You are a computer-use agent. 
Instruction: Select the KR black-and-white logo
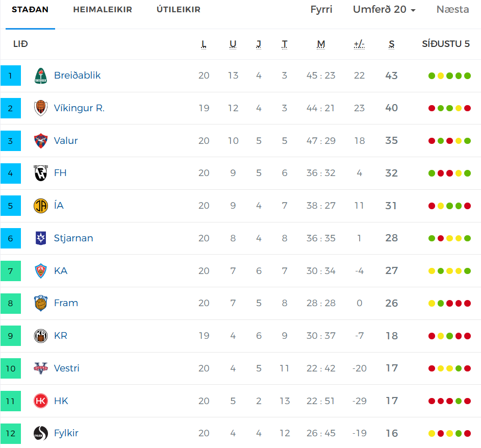41,336
